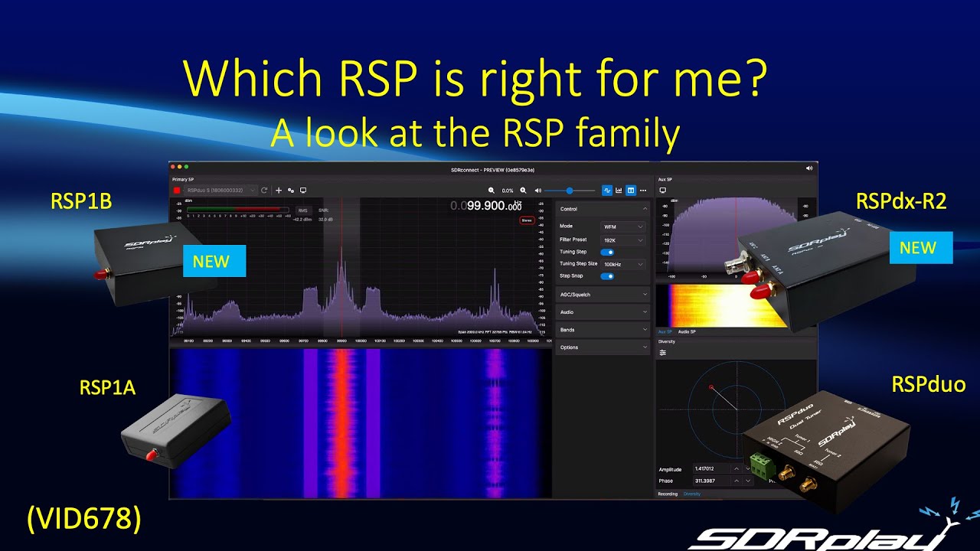The height and width of the screenshot is (551, 980).
Task: Click the signal strength S-meter bar
Action: [237, 210]
